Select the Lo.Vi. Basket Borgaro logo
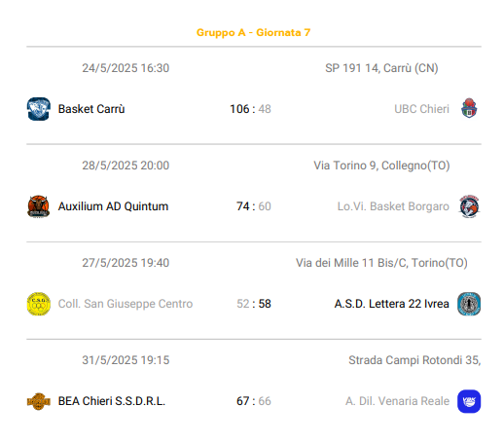The image size is (504, 443). tap(469, 206)
